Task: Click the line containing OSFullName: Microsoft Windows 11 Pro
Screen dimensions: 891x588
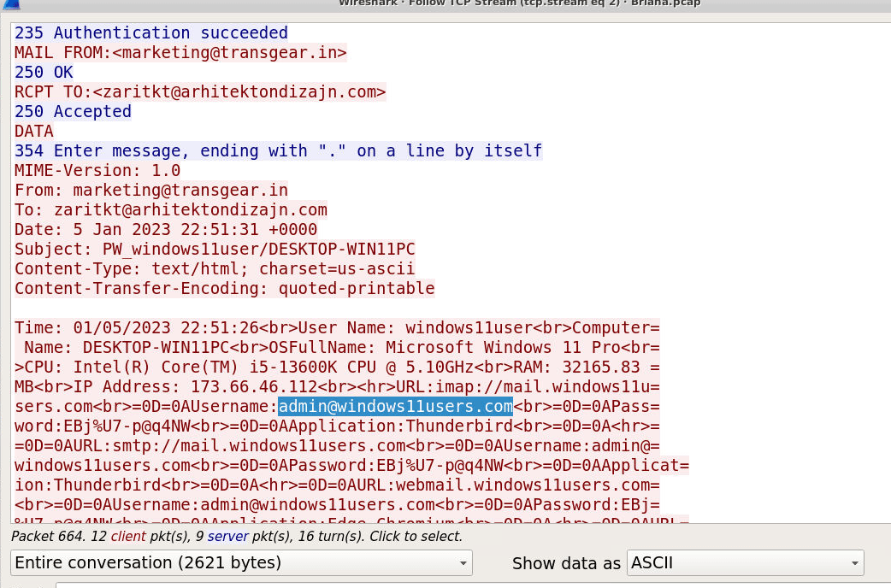Action: coord(337,347)
